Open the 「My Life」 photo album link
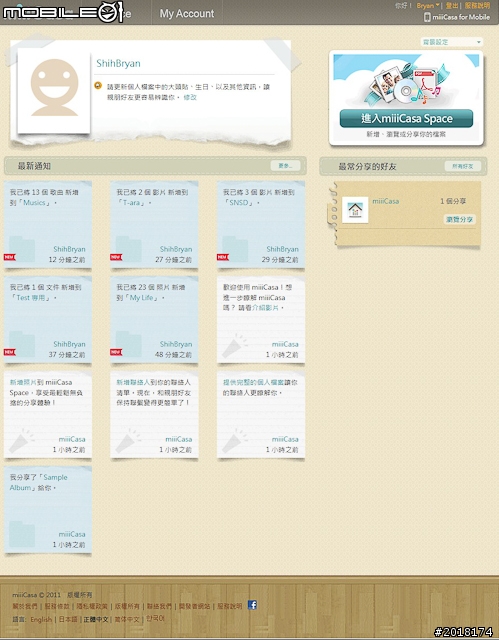Screen dimensions: 499x640 (x=142, y=298)
